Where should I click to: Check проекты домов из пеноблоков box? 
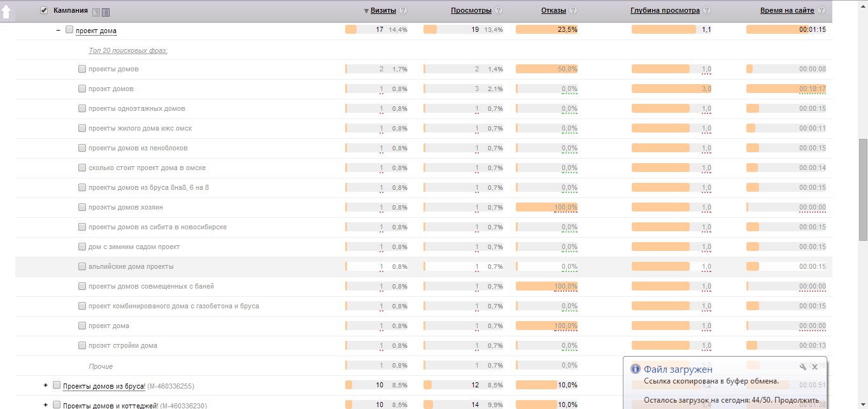[x=82, y=148]
